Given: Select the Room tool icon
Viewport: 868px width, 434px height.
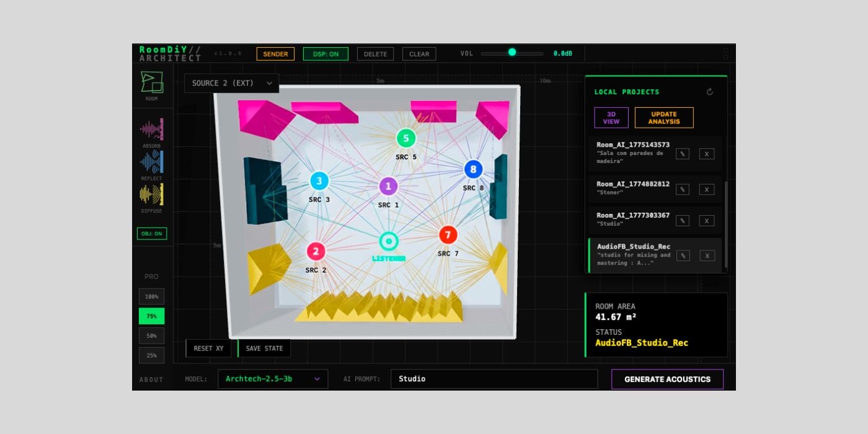Looking at the screenshot, I should 151,82.
